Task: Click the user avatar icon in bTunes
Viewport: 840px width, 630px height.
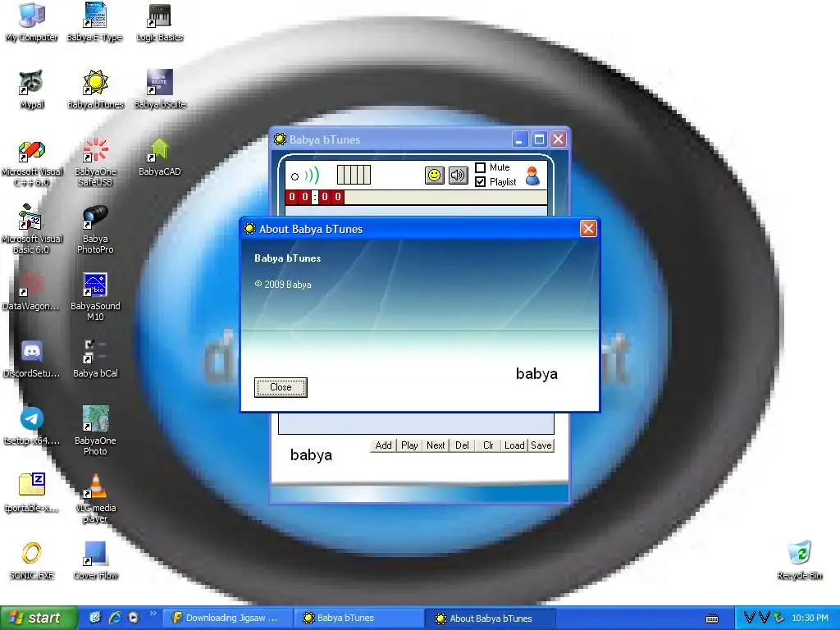Action: 532,176
